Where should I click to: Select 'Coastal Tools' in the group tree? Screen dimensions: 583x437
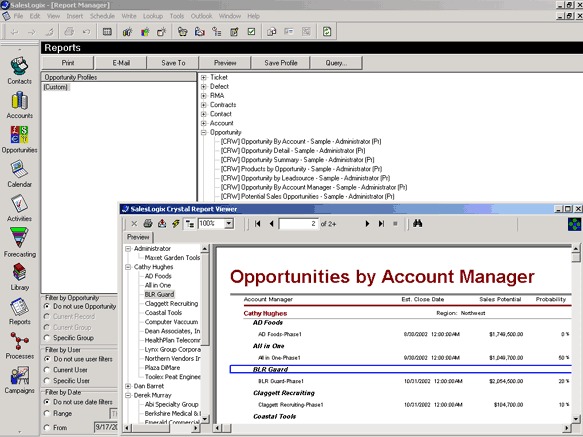coord(163,313)
